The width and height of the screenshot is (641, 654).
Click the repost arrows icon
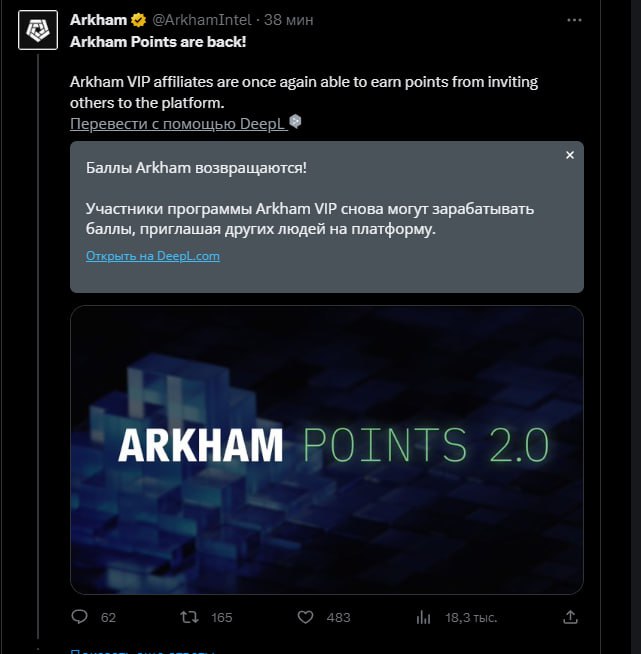coord(187,617)
